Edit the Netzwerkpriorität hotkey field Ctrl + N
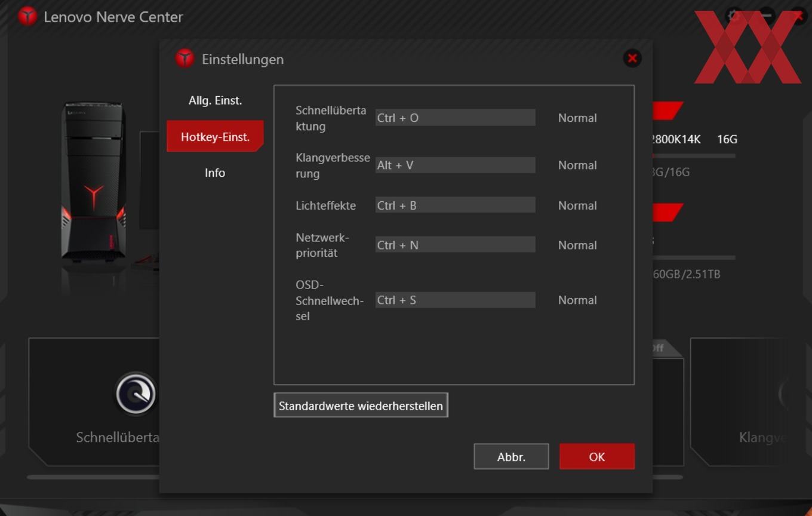Image resolution: width=812 pixels, height=516 pixels. click(x=455, y=244)
